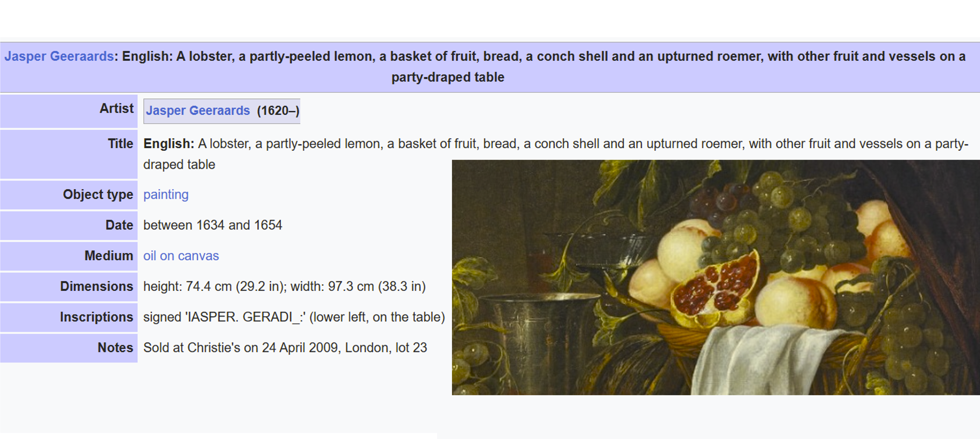Image resolution: width=980 pixels, height=439 pixels.
Task: Click the dimensions value height 74.4 cm
Action: (x=284, y=287)
